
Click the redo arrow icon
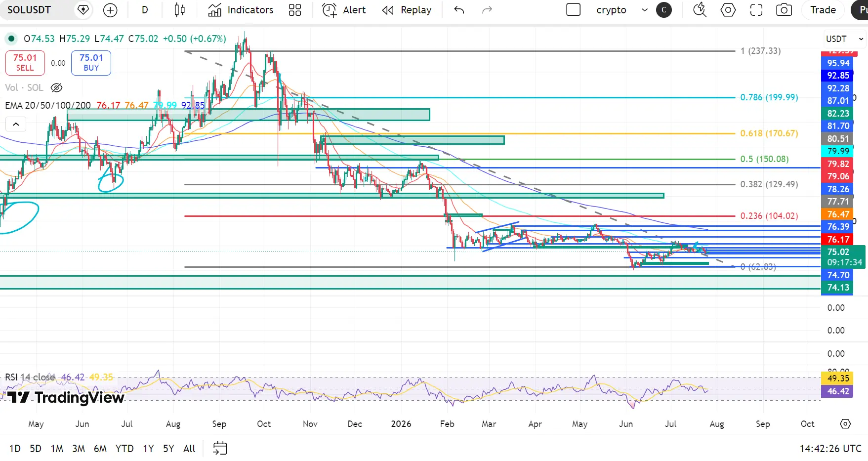click(487, 10)
